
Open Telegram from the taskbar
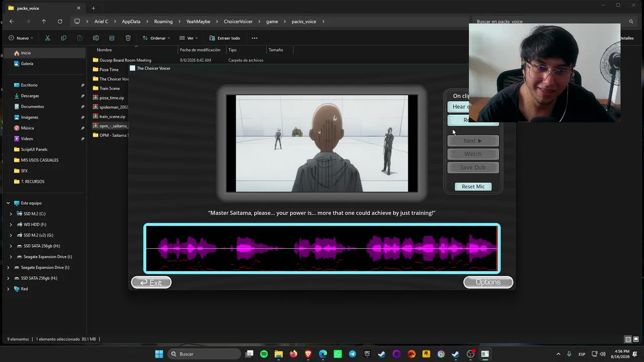pyautogui.click(x=352, y=354)
